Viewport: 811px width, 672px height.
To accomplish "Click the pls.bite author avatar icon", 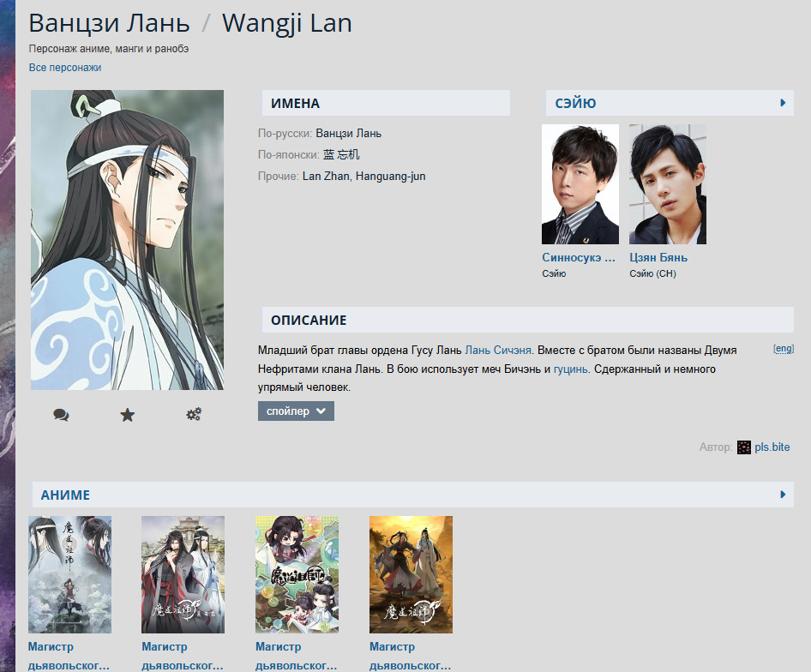I will [744, 447].
